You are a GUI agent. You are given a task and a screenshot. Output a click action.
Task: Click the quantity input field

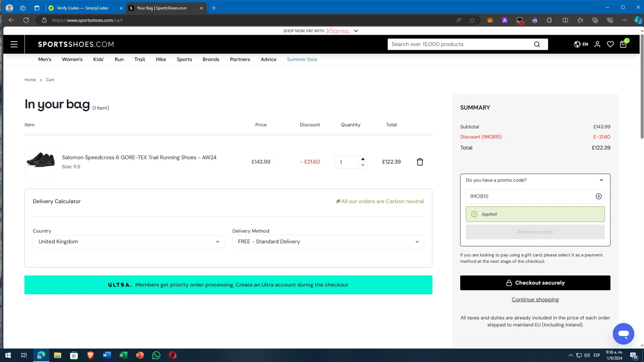click(x=347, y=162)
